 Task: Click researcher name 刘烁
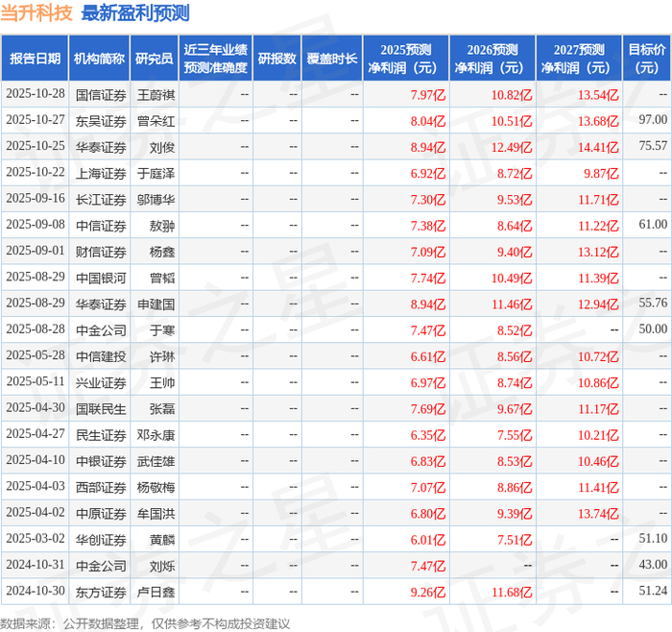coord(162,566)
